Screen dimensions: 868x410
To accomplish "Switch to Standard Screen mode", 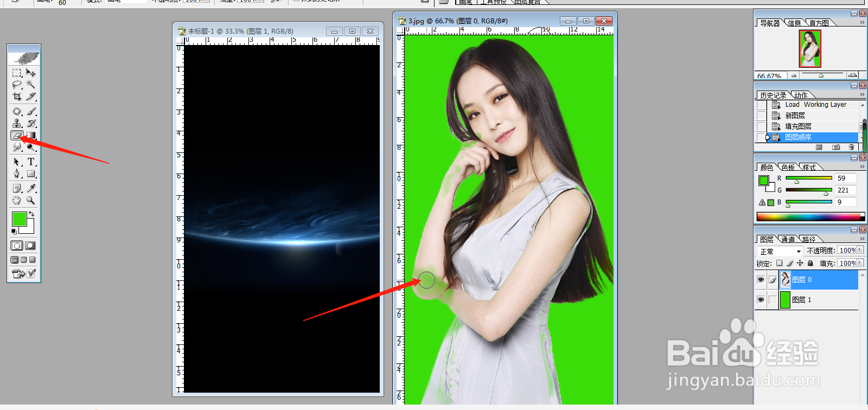I will coord(15,260).
